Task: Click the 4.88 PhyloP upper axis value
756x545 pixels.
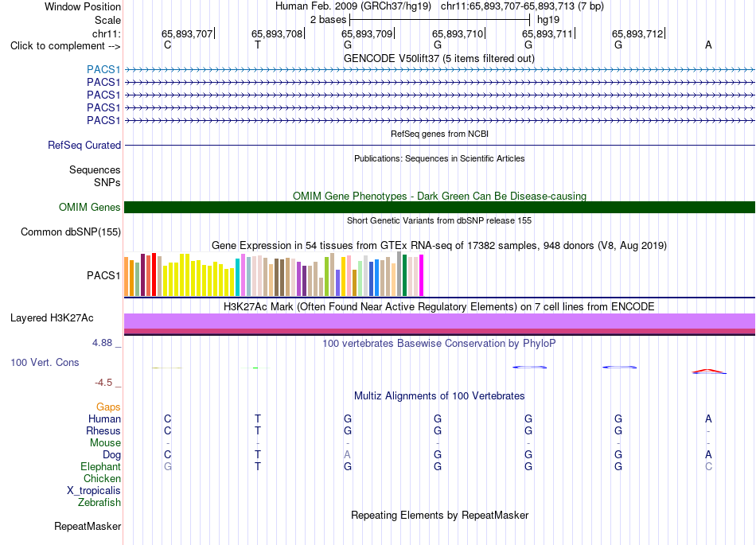Action: (x=102, y=343)
